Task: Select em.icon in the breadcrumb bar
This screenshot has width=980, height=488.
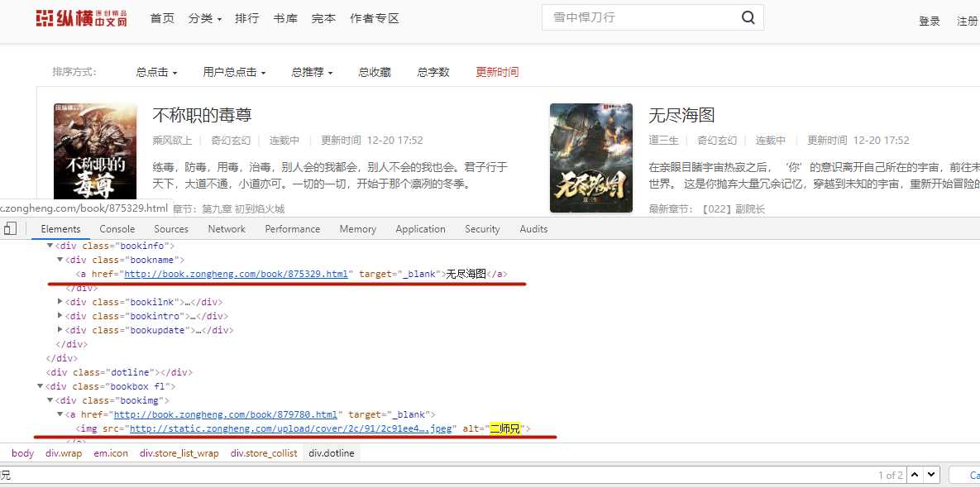Action: coord(111,453)
